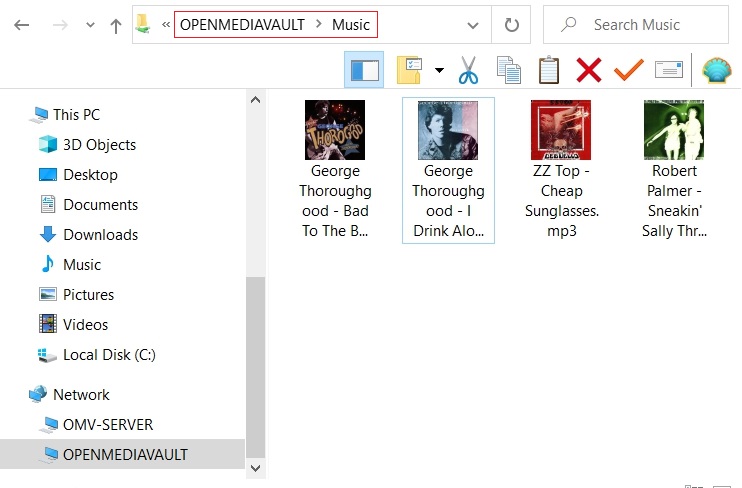This screenshot has height=488, width=742.
Task: Click the orange checkmark icon
Action: pyautogui.click(x=628, y=70)
